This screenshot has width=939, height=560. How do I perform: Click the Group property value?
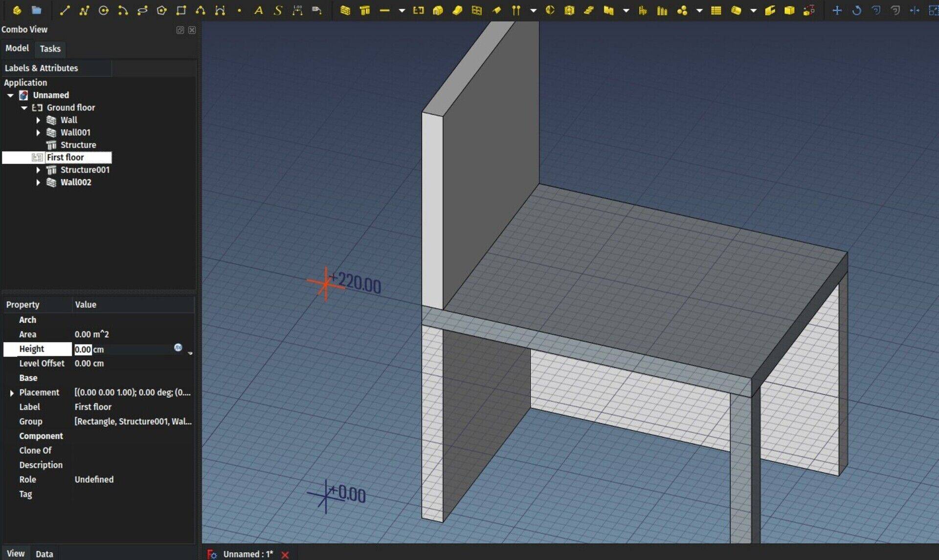pyautogui.click(x=133, y=421)
